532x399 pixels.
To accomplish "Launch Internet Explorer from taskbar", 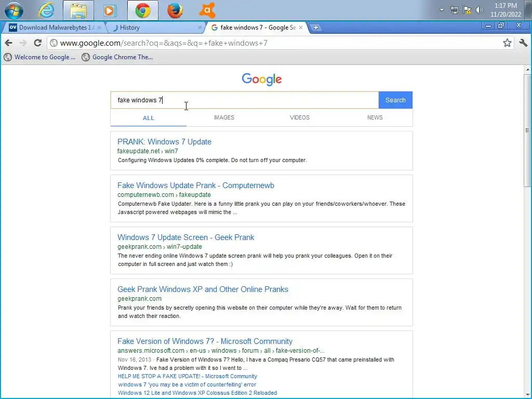I will 46,10.
